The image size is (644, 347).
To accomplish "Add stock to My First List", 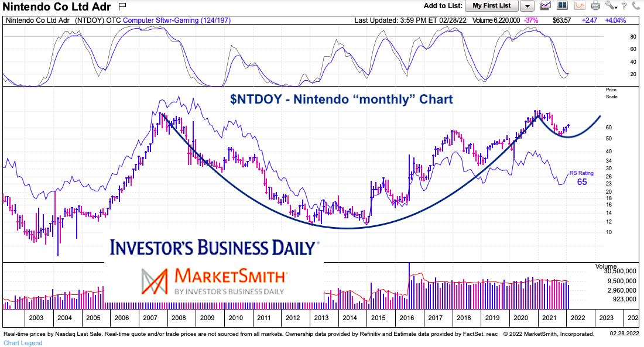I will tap(491, 6).
